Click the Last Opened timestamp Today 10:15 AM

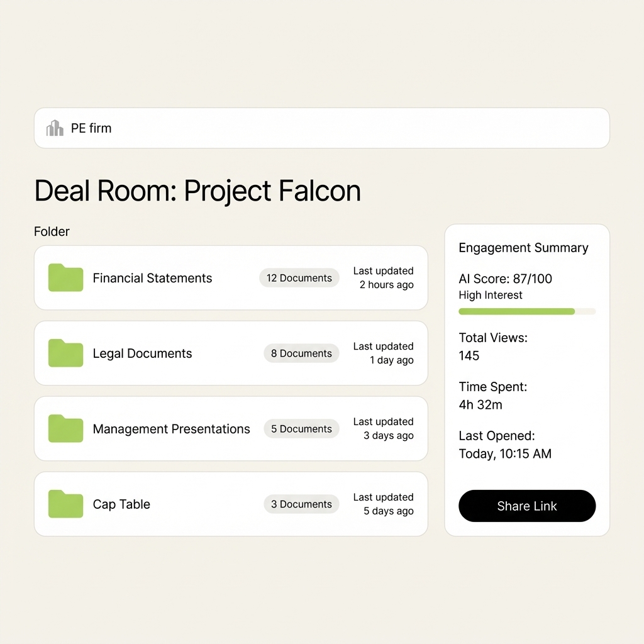[x=504, y=453]
